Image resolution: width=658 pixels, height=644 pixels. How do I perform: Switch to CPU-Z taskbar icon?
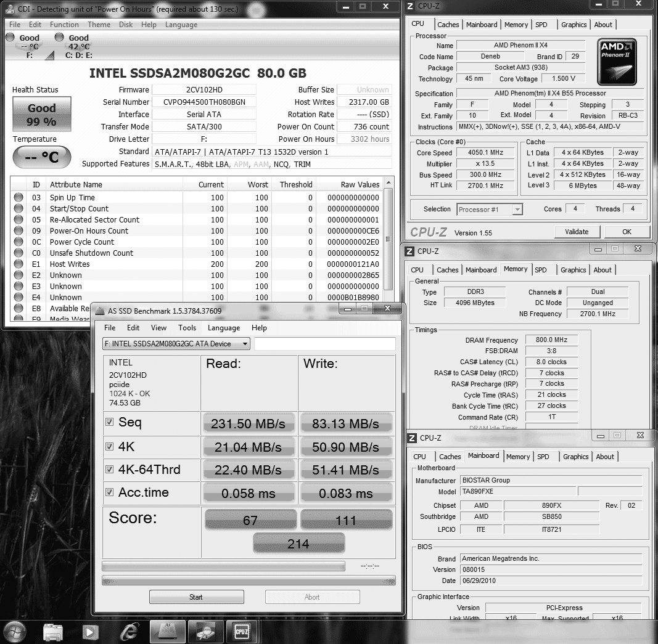(x=242, y=632)
